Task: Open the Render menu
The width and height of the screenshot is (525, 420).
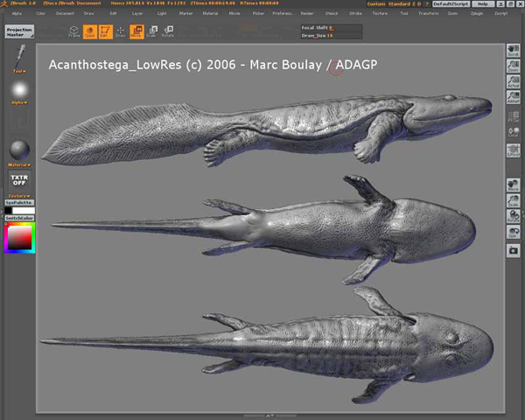Action: 307,13
